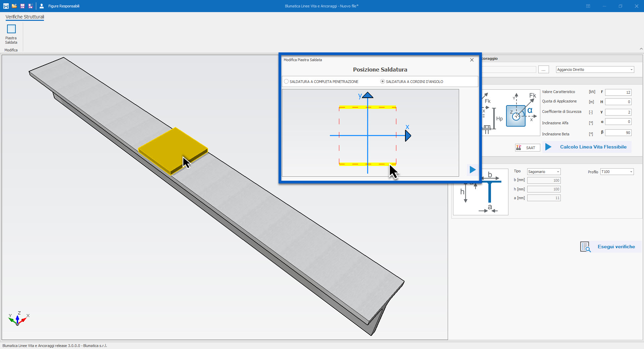The image size is (644, 349).
Task: Open the Profilo T100 dropdown
Action: pyautogui.click(x=631, y=172)
